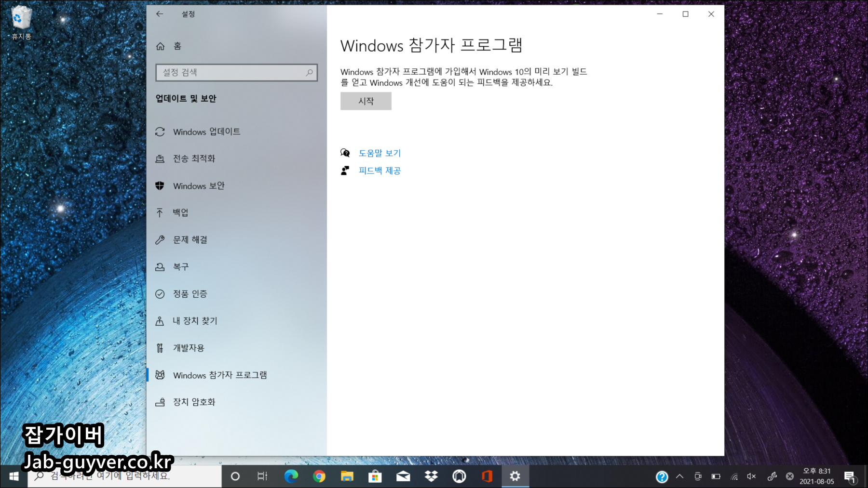Click the Insider Program cat icon
This screenshot has height=488, width=868.
click(x=160, y=375)
